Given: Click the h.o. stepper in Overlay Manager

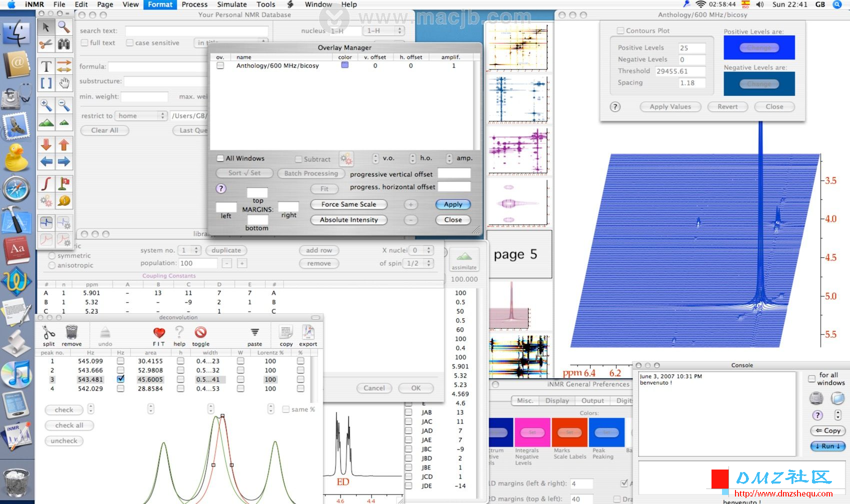Looking at the screenshot, I should tap(412, 158).
